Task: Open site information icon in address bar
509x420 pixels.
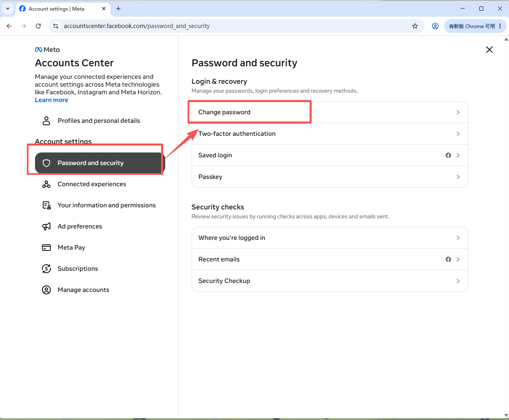Action: [56, 26]
